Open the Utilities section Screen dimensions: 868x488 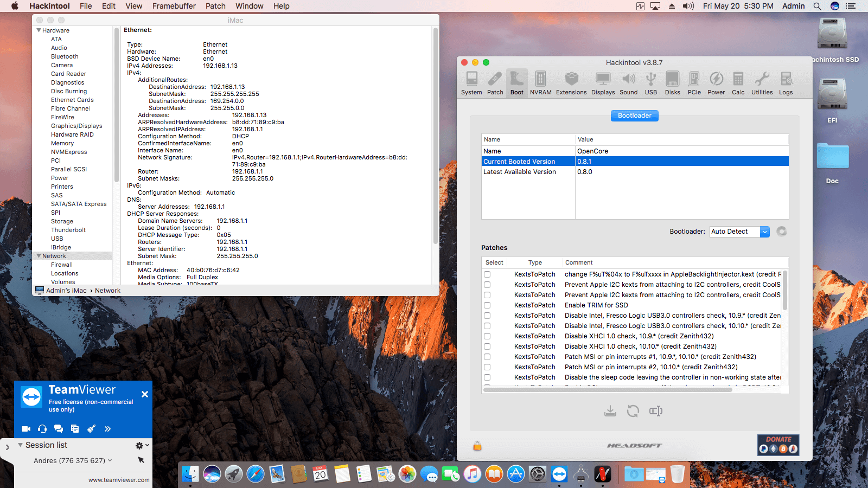click(x=761, y=82)
